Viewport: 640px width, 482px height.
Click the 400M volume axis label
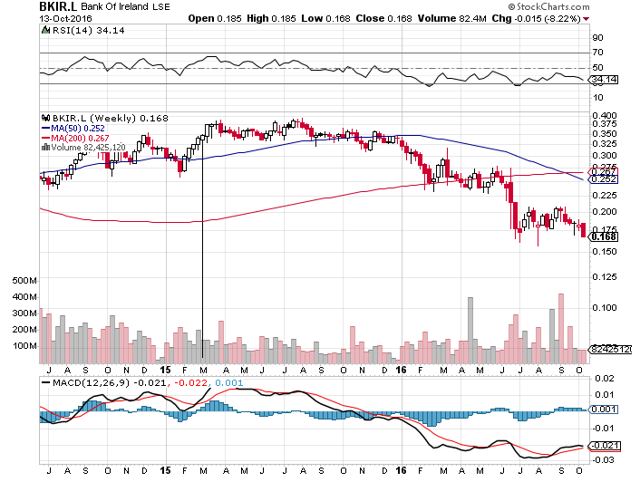pyautogui.click(x=25, y=297)
